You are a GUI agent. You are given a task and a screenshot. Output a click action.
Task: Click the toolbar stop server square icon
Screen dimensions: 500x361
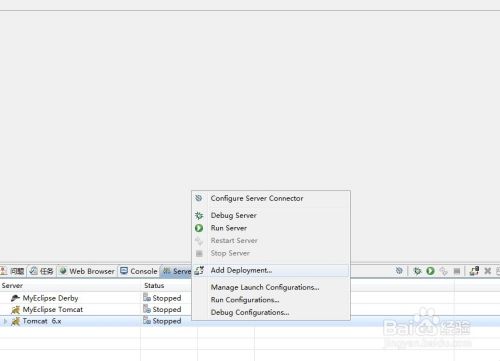tap(457, 271)
